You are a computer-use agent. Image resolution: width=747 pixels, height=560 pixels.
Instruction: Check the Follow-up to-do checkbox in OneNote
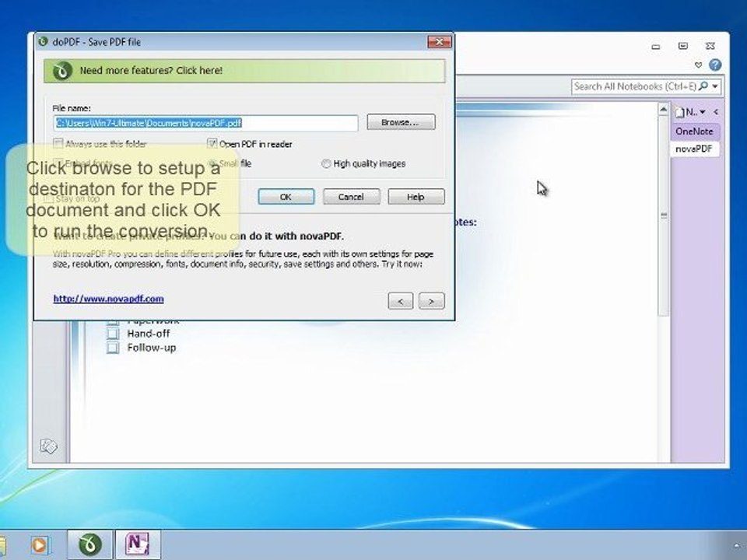pyautogui.click(x=113, y=348)
